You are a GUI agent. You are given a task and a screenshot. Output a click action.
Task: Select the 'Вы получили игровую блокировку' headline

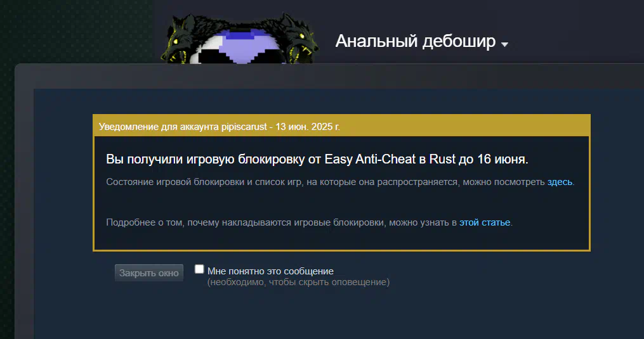tap(317, 159)
